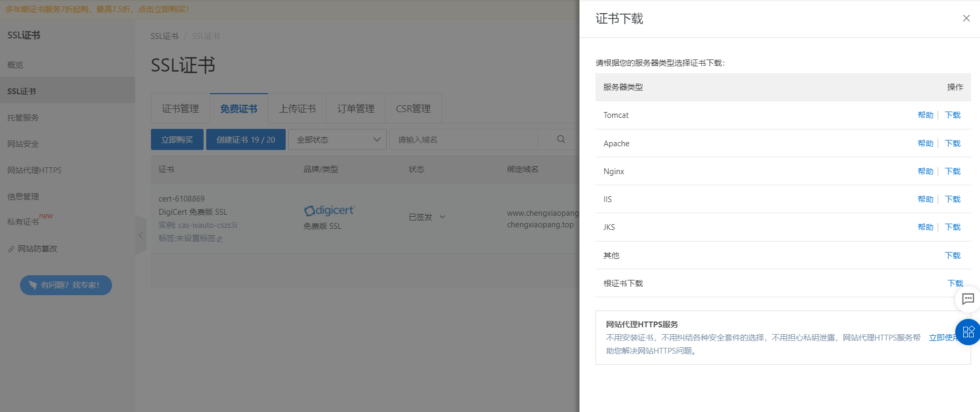Switch to the CSR管理 tab
Image resolution: width=980 pixels, height=412 pixels.
(413, 108)
